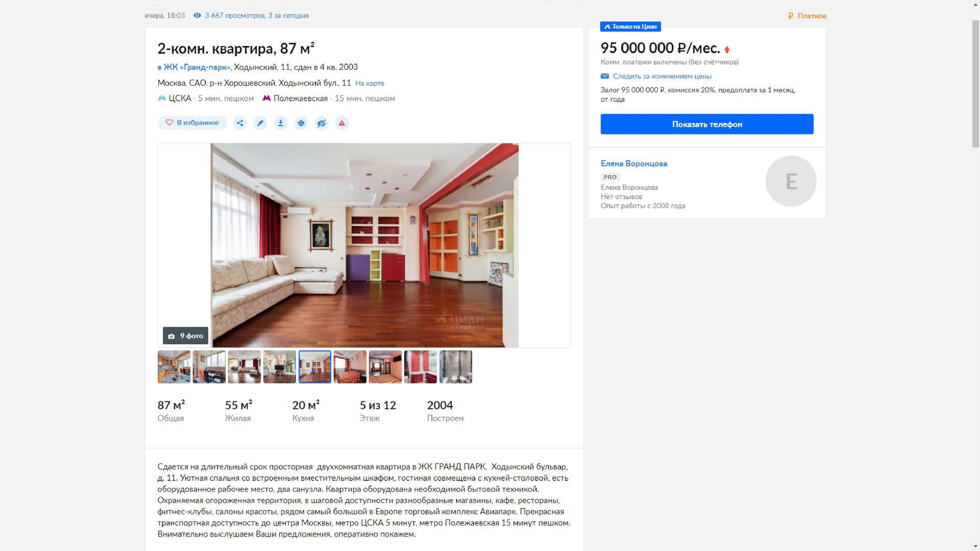Click the red price increase arrow
The width and height of the screenshot is (980, 551).
pyautogui.click(x=727, y=49)
